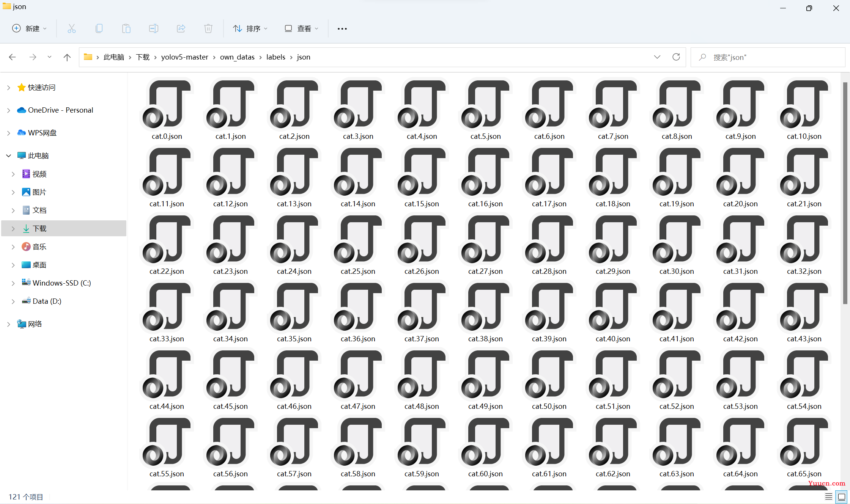Viewport: 850px width, 504px height.
Task: Collapse the 此电脑 tree node
Action: pos(8,155)
